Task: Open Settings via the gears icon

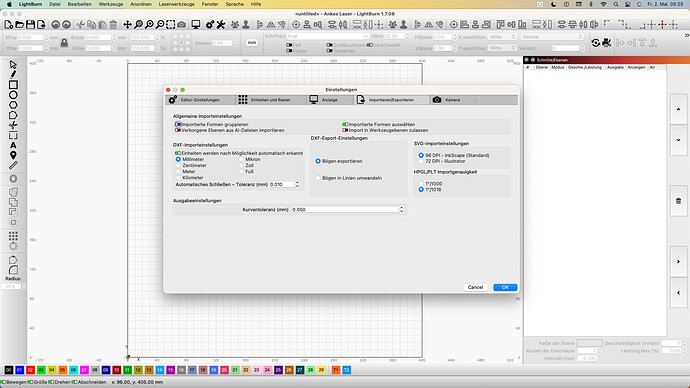Action: click(210, 25)
